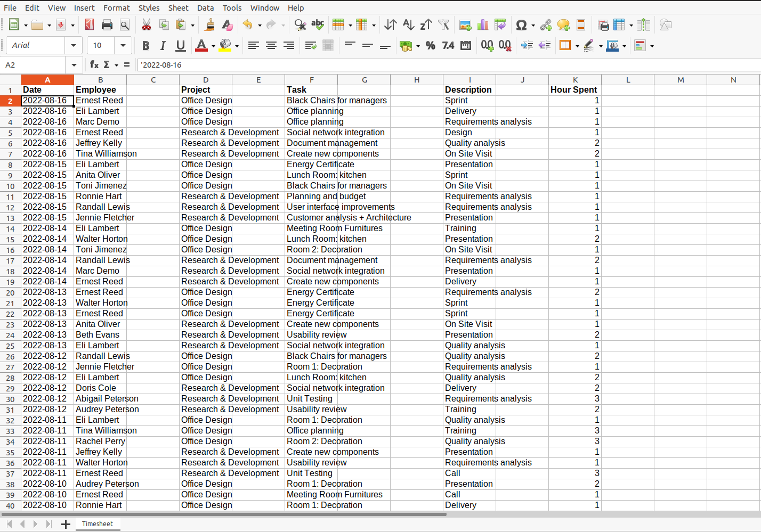Screen dimensions: 761x532
Task: Open the font name dropdown
Action: point(74,46)
